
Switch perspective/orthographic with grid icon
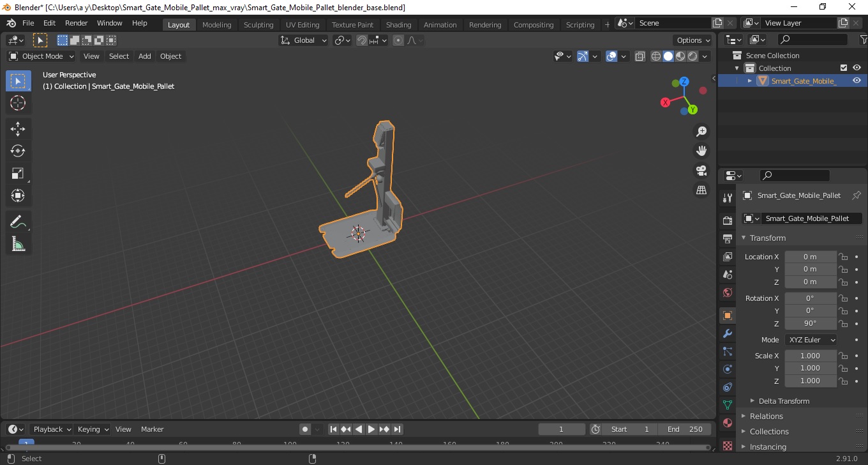pyautogui.click(x=701, y=190)
